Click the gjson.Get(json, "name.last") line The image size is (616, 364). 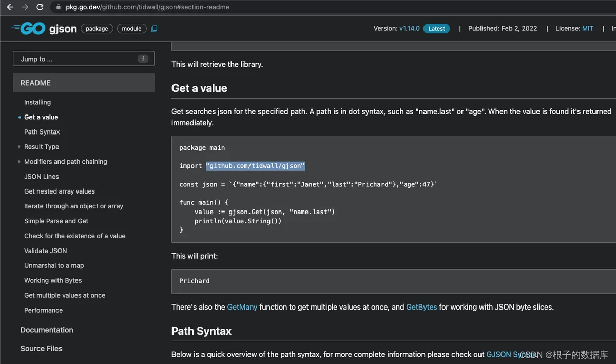coord(264,212)
